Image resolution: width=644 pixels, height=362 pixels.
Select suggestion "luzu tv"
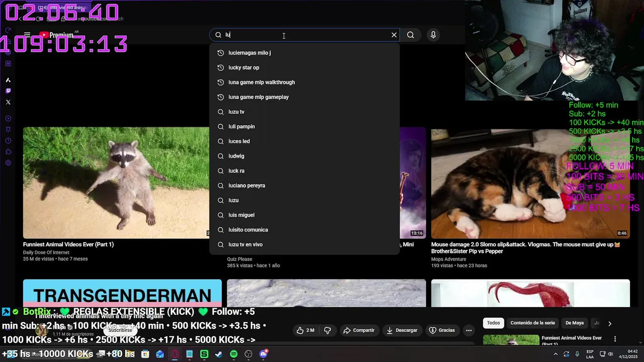click(x=304, y=112)
